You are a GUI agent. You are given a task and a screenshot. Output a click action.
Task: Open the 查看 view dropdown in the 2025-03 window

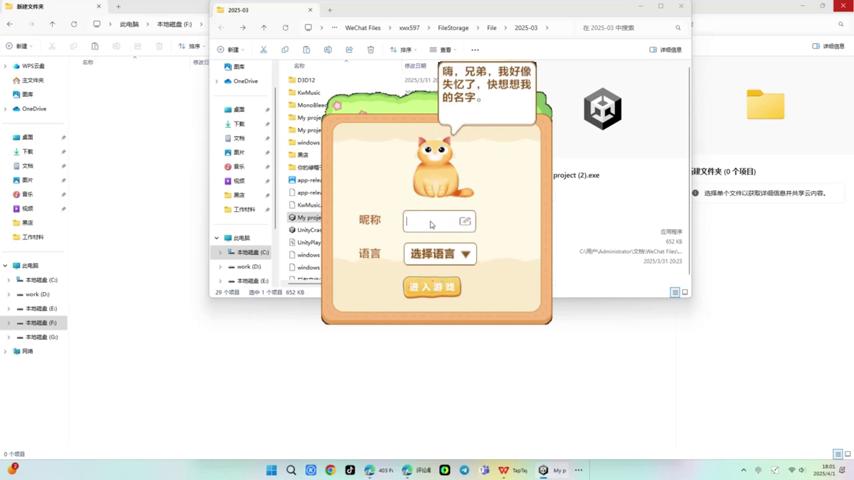click(443, 50)
